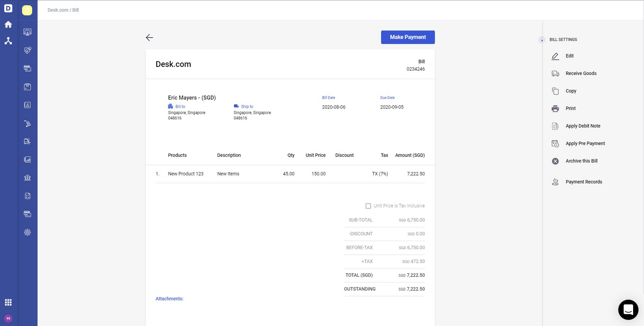Click Archive this Bill
Screen dimensions: 644x326
pyautogui.click(x=581, y=161)
